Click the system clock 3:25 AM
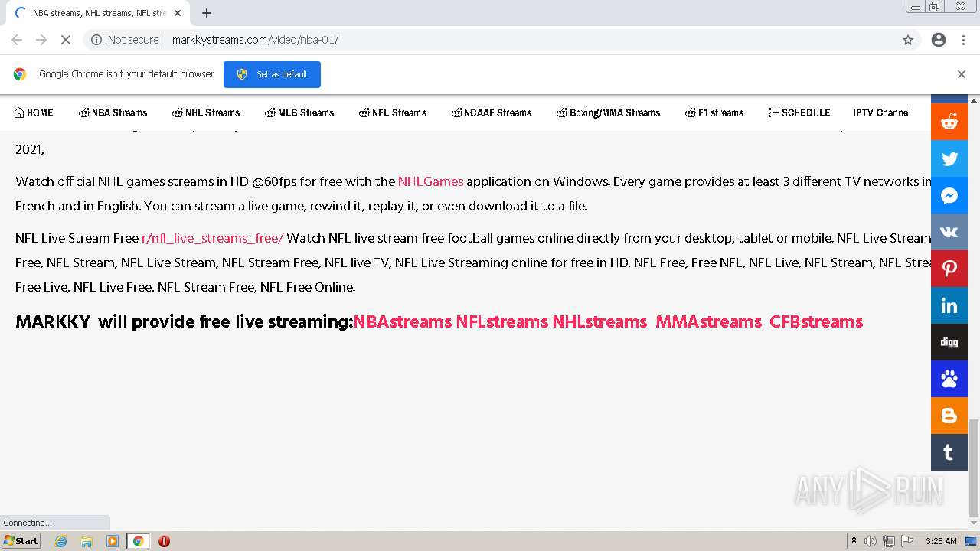Viewport: 980px width, 551px height. tap(941, 541)
